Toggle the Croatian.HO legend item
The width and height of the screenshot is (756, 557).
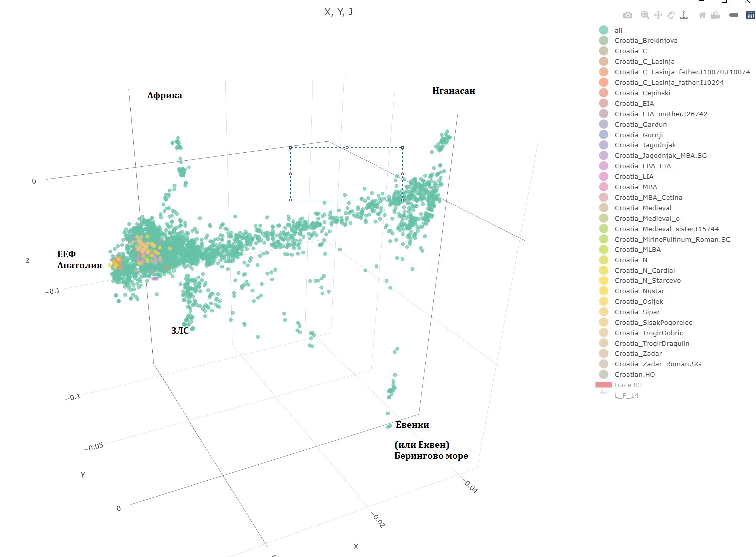tap(634, 375)
